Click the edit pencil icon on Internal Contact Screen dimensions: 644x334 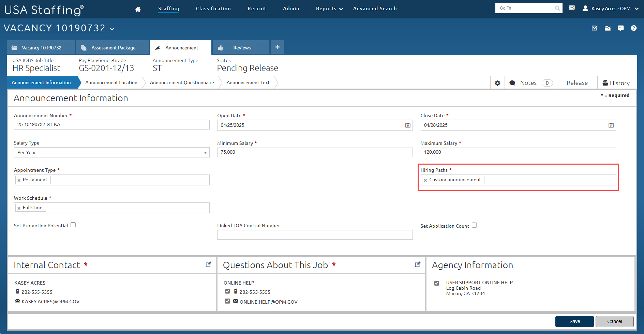point(208,264)
